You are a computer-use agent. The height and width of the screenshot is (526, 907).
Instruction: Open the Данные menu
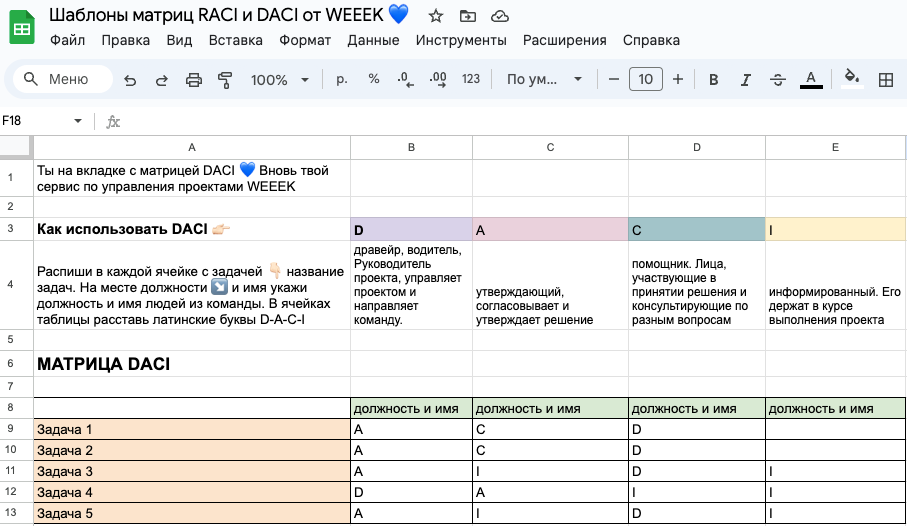click(x=373, y=41)
